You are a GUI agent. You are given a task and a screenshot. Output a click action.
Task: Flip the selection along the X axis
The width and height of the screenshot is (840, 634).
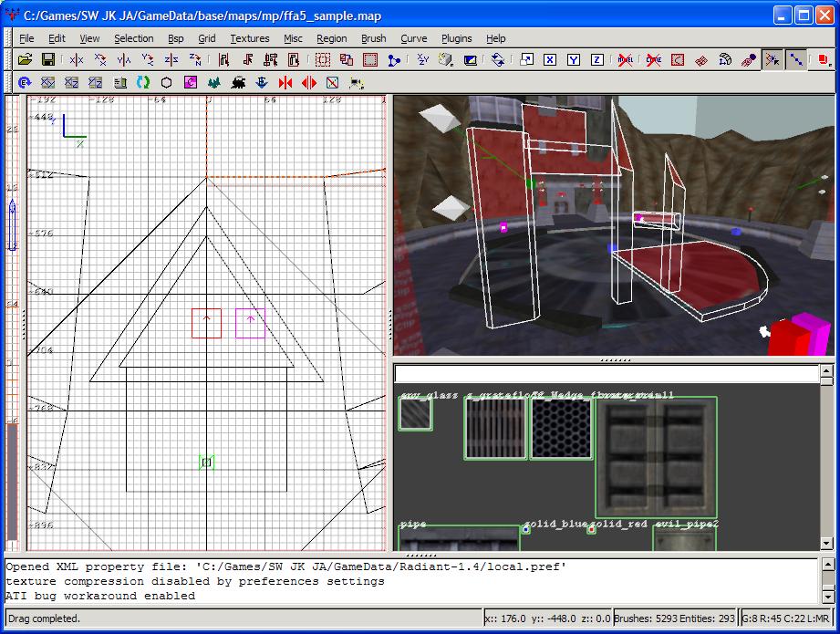[x=77, y=59]
